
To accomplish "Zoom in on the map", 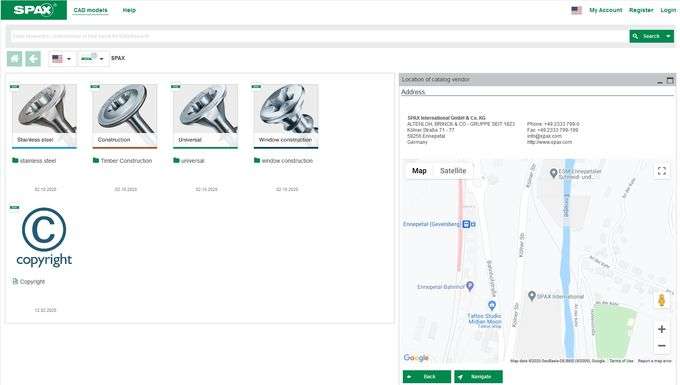I will point(662,329).
